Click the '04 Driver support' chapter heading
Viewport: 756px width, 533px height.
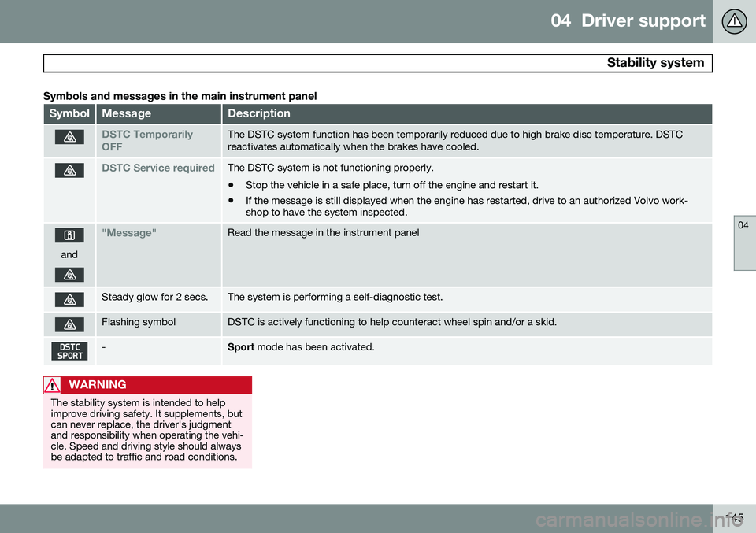(628, 20)
